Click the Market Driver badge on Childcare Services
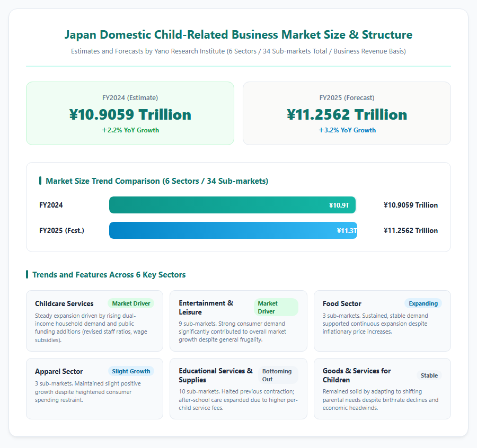Image resolution: width=477 pixels, height=448 pixels. pos(131,303)
